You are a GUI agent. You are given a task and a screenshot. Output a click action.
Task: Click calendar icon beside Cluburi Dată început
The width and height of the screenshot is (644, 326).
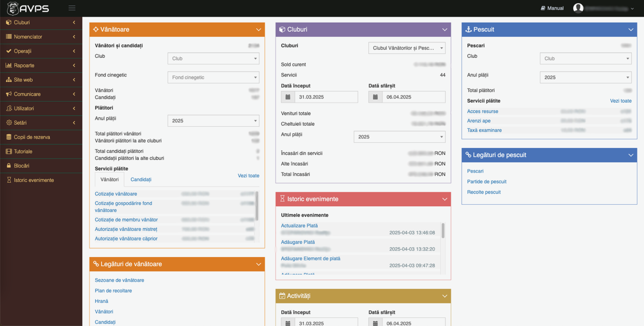(288, 97)
